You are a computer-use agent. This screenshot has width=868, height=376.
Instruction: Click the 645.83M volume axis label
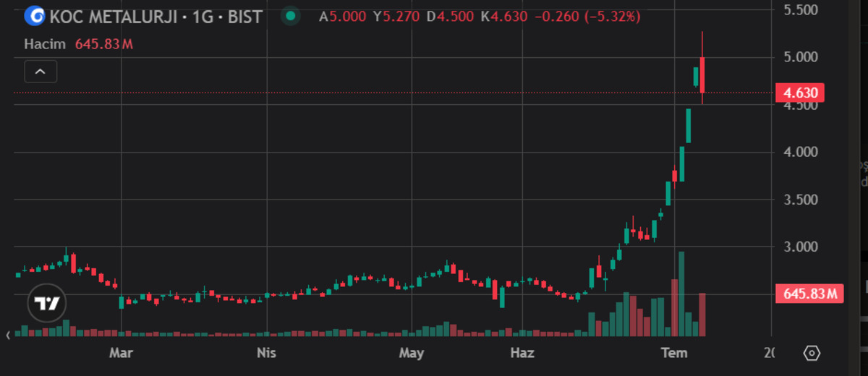(809, 294)
